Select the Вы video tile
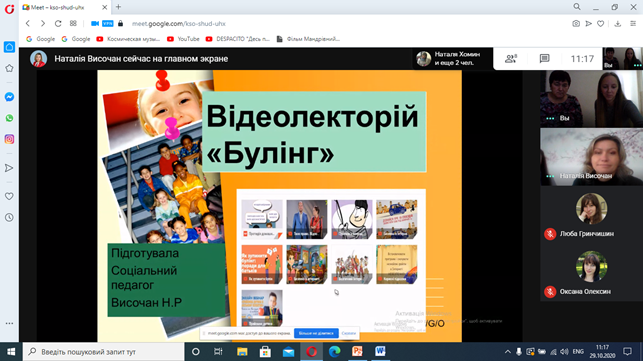The image size is (643, 361). 591,98
